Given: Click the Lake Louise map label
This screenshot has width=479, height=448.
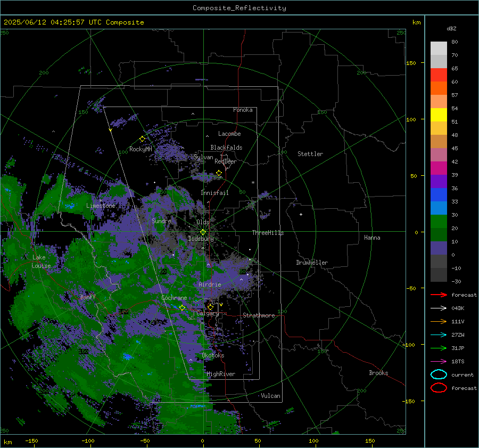Looking at the screenshot, I should [x=41, y=262].
